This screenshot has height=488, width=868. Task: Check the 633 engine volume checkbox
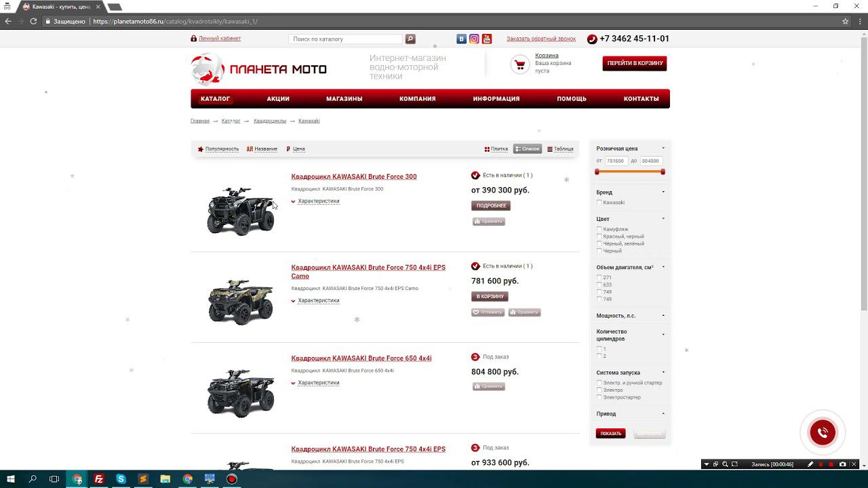coord(599,285)
